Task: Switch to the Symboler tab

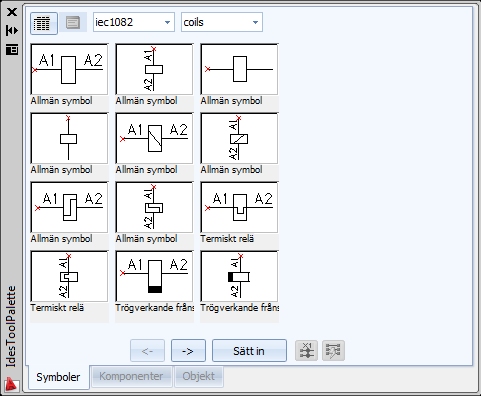Action: tap(58, 377)
